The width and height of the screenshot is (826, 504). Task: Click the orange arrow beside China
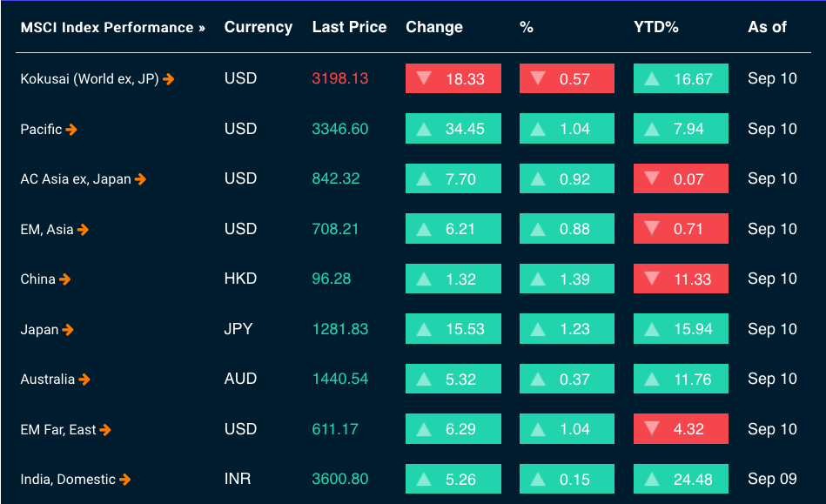(x=65, y=279)
